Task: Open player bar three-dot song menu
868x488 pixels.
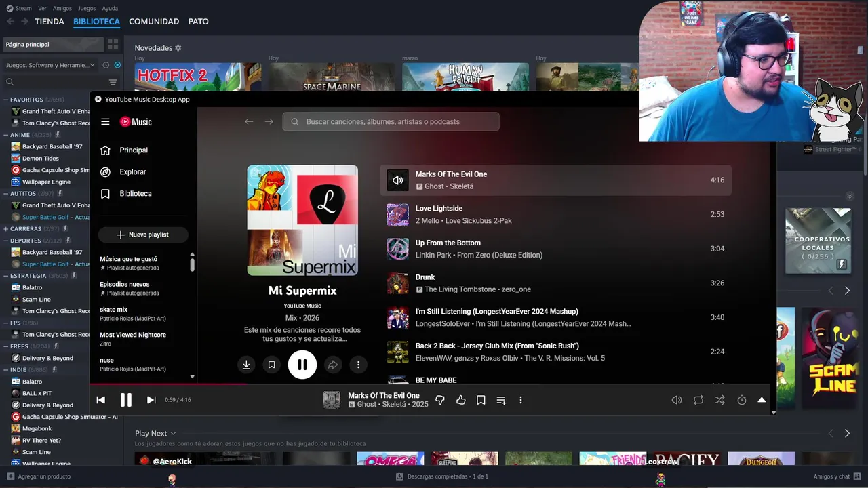Action: 521,400
